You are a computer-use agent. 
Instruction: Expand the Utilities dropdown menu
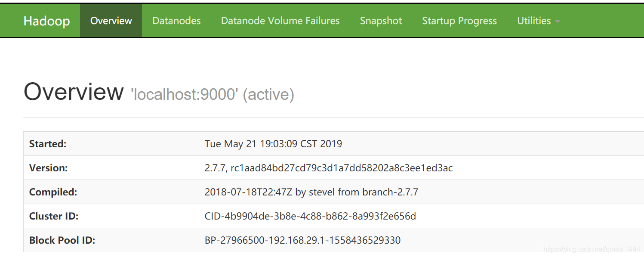point(534,21)
